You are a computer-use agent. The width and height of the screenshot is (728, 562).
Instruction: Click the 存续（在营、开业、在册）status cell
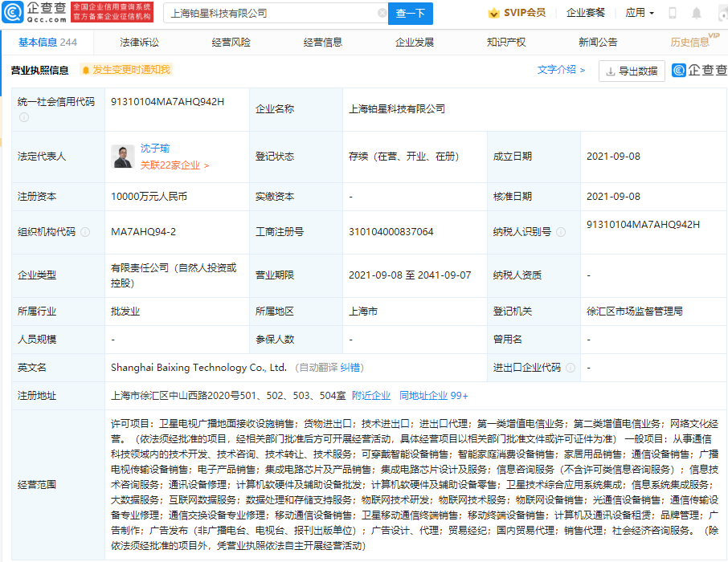coord(404,157)
